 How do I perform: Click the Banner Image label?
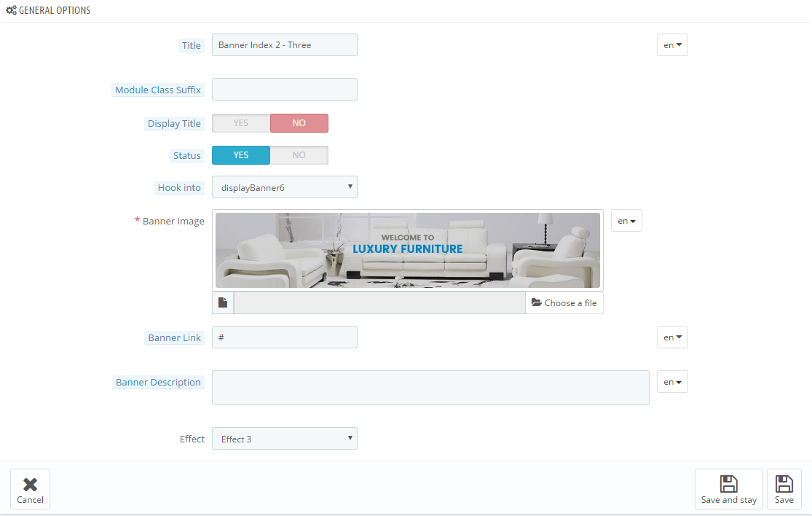(173, 222)
